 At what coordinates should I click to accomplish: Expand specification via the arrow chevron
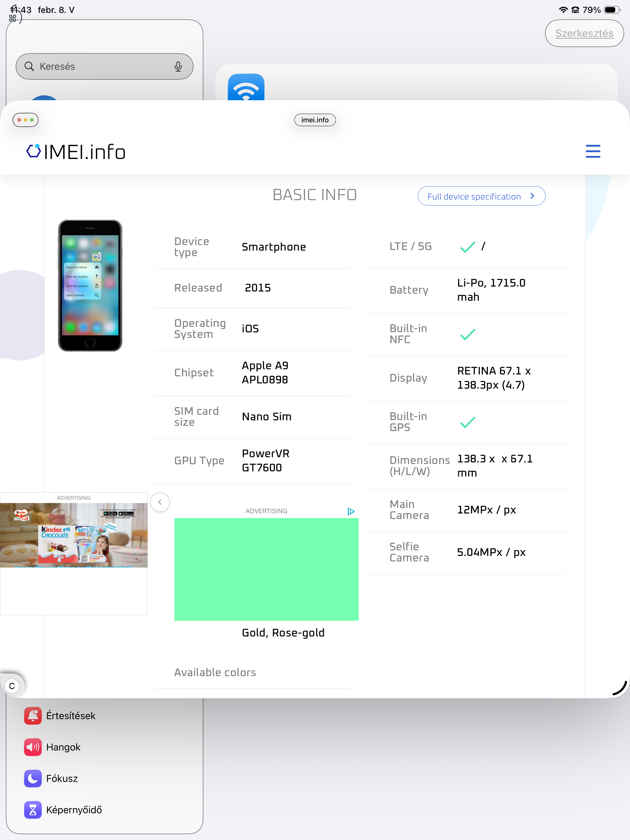coord(532,196)
